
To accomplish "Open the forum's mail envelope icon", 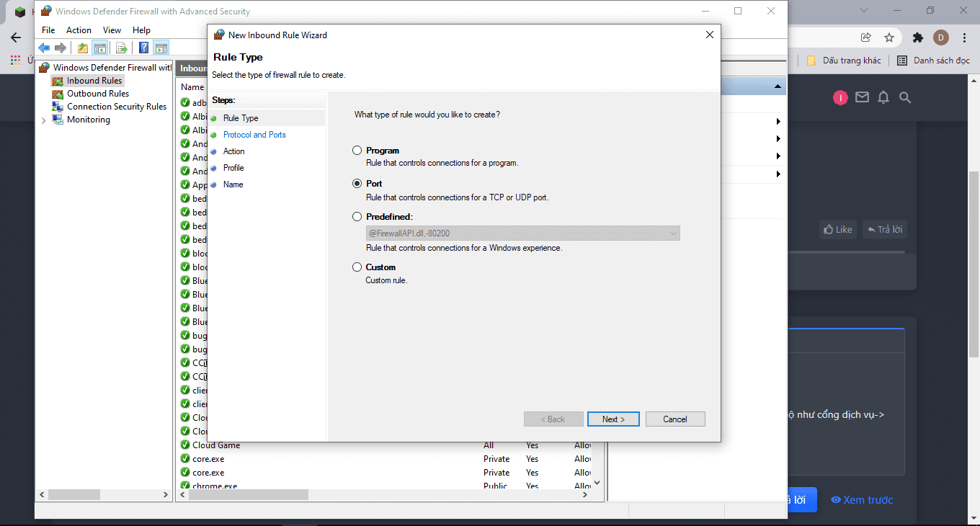I will click(862, 97).
